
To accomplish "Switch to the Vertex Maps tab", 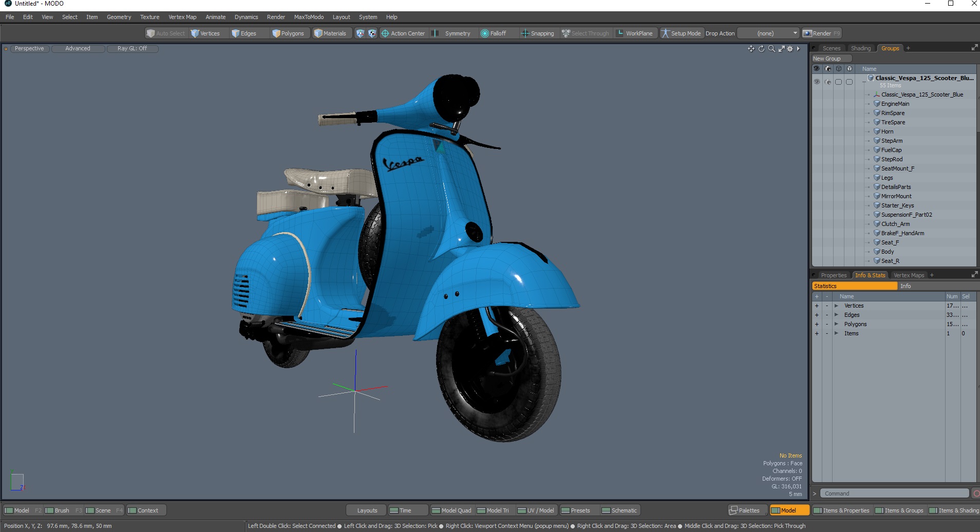I will pos(909,275).
